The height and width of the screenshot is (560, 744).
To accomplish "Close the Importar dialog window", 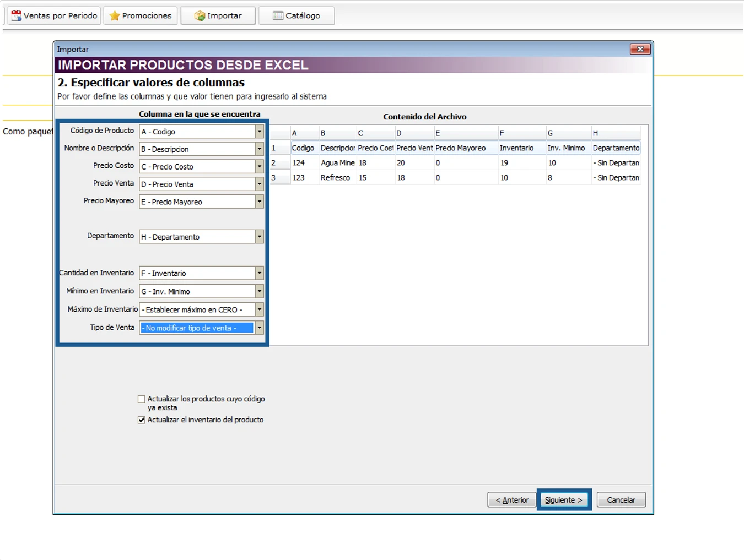I will (640, 49).
